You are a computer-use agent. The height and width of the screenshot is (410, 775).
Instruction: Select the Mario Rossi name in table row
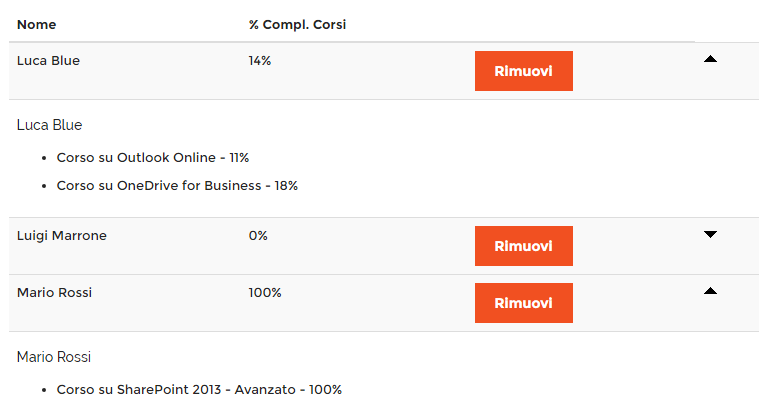pos(54,292)
